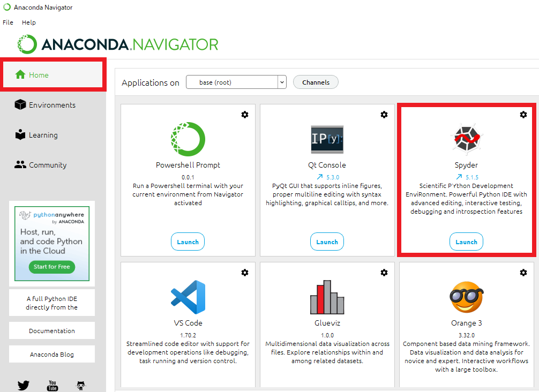Click the PythonAnywhere advertisement banner
The height and width of the screenshot is (392, 539).
click(52, 244)
